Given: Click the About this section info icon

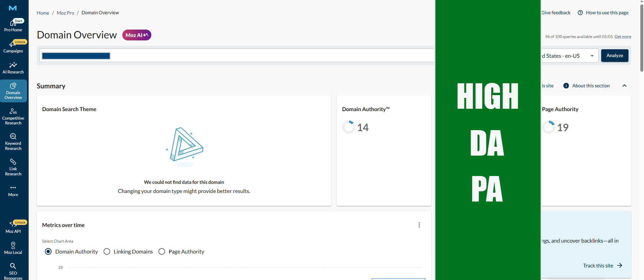Looking at the screenshot, I should [566, 86].
